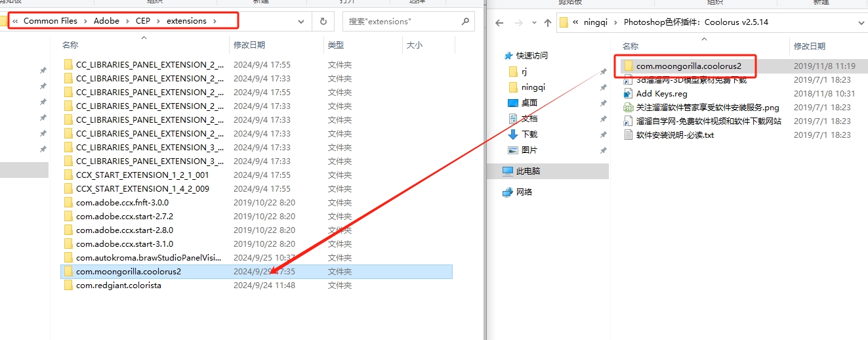Open ningqi folder in quick access
The height and width of the screenshot is (340, 868).
pos(533,87)
